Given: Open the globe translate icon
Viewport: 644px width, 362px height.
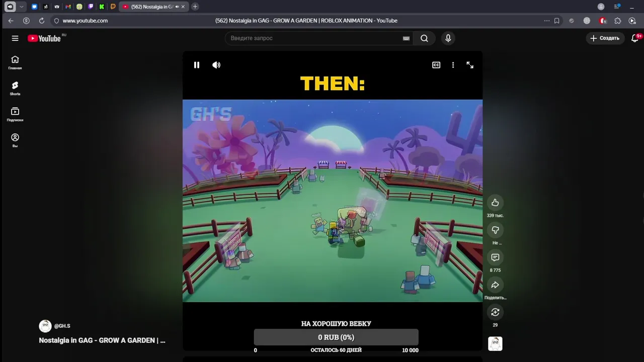Looking at the screenshot, I should pyautogui.click(x=587, y=21).
